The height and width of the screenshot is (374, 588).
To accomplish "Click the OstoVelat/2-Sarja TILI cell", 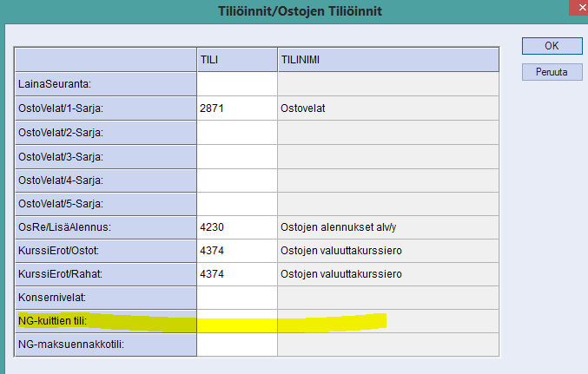I will 236,133.
